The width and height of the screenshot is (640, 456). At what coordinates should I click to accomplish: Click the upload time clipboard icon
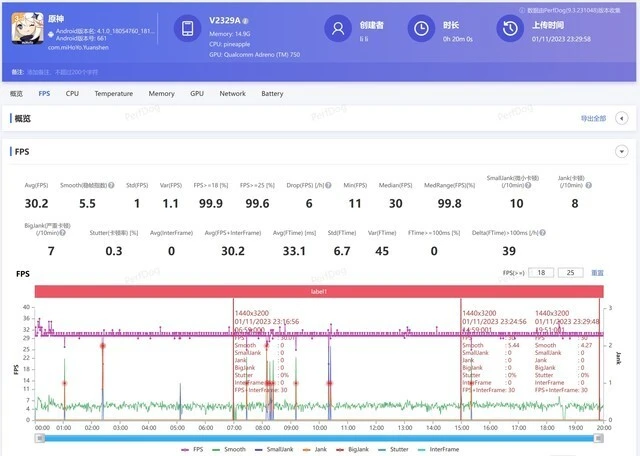[513, 30]
